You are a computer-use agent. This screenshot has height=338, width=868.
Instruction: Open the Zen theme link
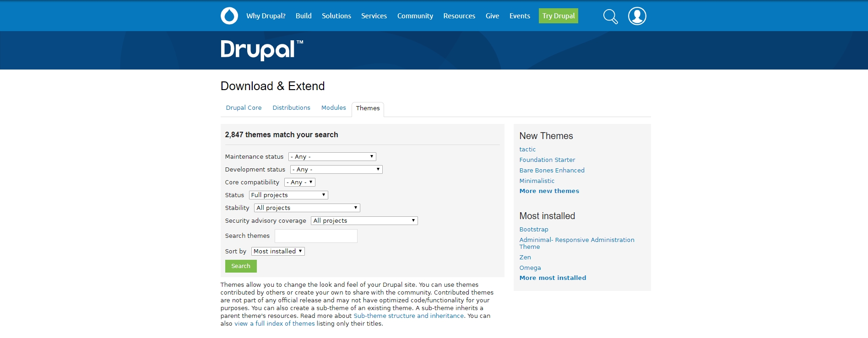click(x=525, y=258)
